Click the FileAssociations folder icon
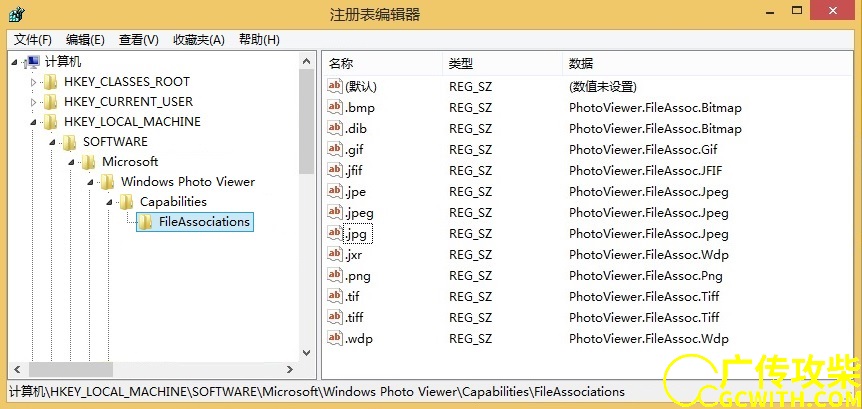Screen dimensions: 862x409 point(145,222)
